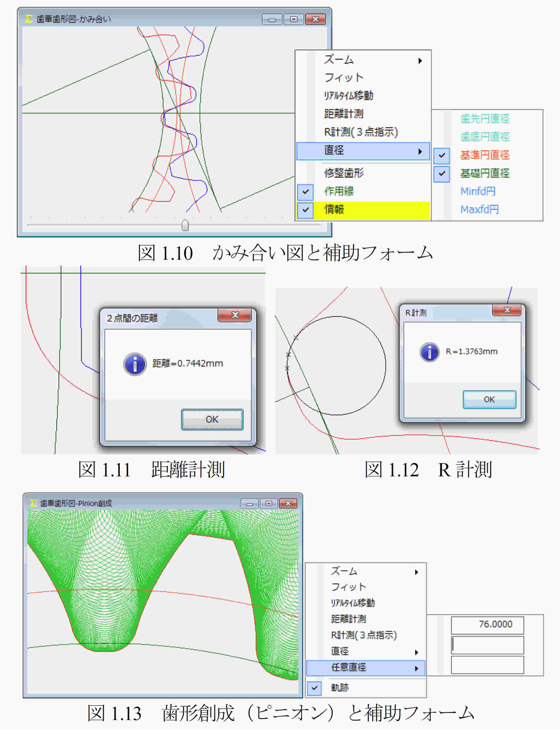Image resolution: width=560 pixels, height=730 pixels.
Task: Click the sigma icon in Pinion創成 window title
Action: pos(33,503)
